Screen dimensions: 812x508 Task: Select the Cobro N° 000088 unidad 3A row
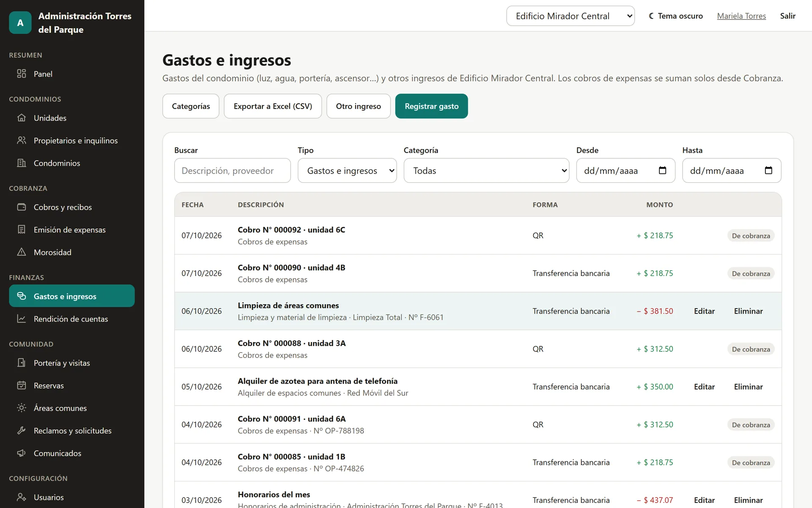tap(478, 349)
